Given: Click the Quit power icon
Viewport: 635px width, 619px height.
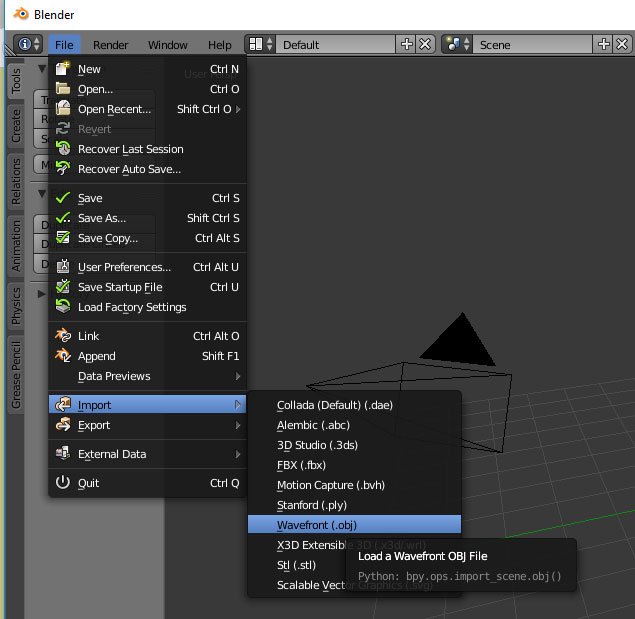Looking at the screenshot, I should pos(63,482).
